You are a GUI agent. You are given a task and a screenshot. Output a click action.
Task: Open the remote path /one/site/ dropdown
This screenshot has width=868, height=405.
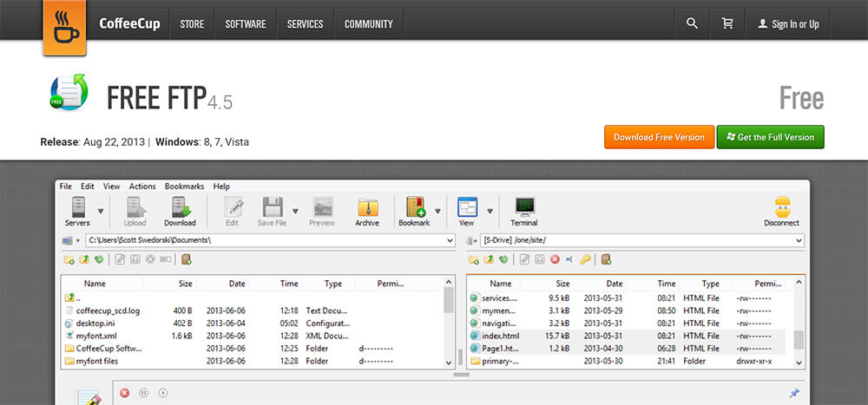point(799,241)
